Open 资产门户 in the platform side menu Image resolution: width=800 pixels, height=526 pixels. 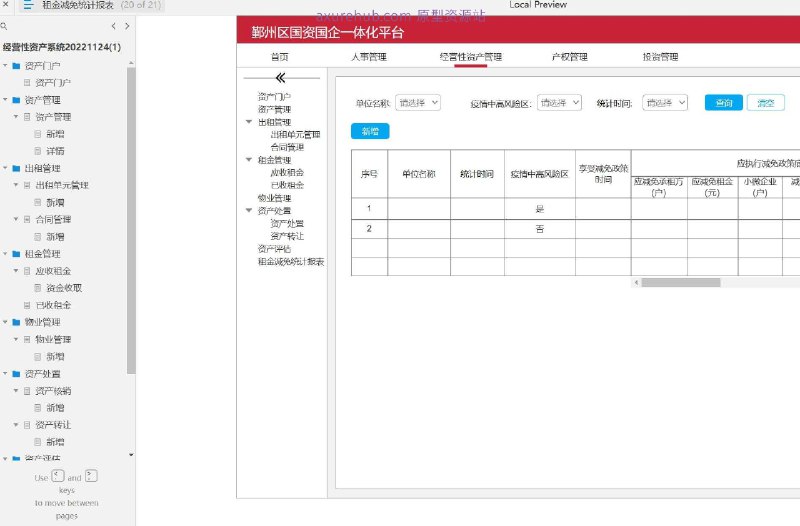tap(274, 96)
